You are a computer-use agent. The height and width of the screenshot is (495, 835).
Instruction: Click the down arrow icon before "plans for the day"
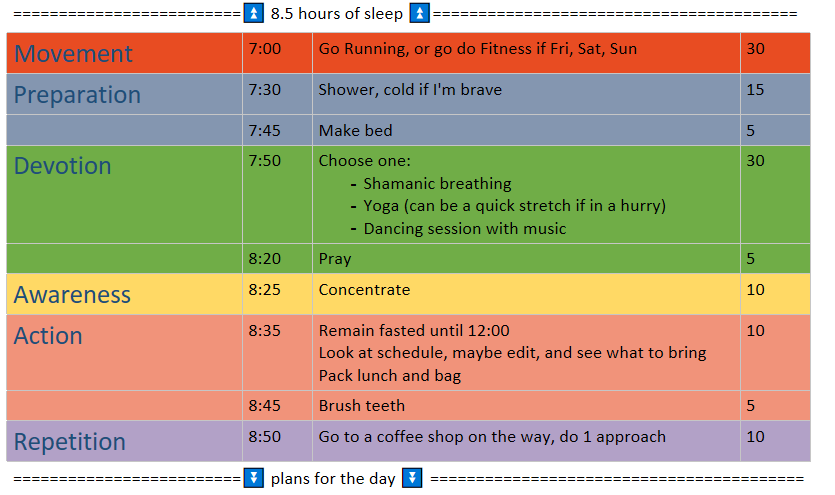[x=254, y=479]
